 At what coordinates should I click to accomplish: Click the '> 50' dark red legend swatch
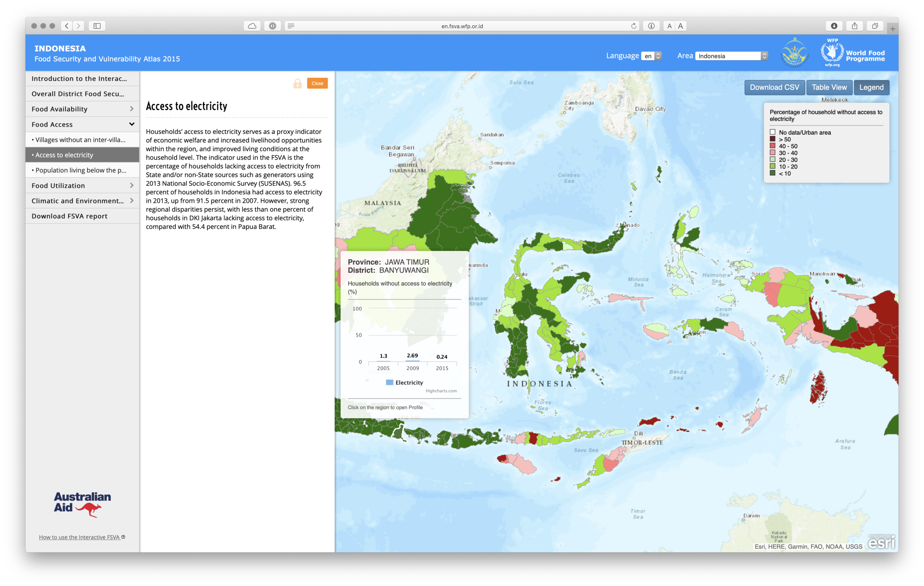click(x=772, y=139)
